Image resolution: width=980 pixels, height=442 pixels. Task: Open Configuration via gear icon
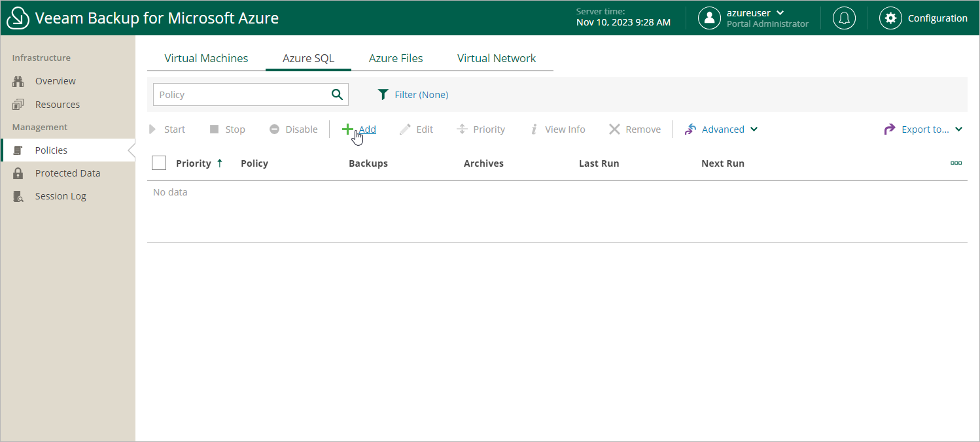tap(890, 18)
